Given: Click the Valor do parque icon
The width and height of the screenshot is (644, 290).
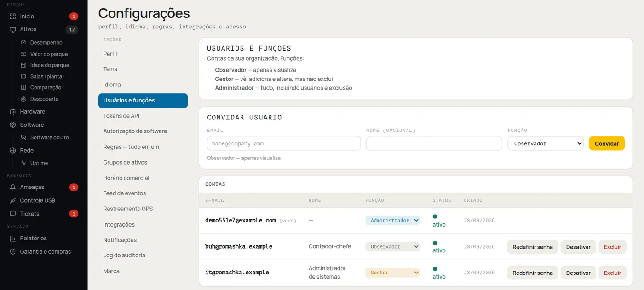Looking at the screenshot, I should (x=24, y=54).
